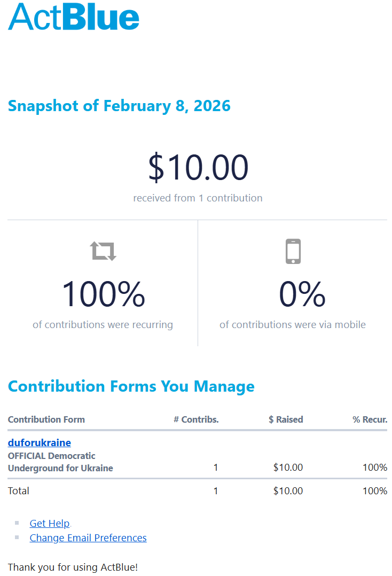The height and width of the screenshot is (576, 392).
Task: Open the Get Help link
Action: pyautogui.click(x=50, y=523)
